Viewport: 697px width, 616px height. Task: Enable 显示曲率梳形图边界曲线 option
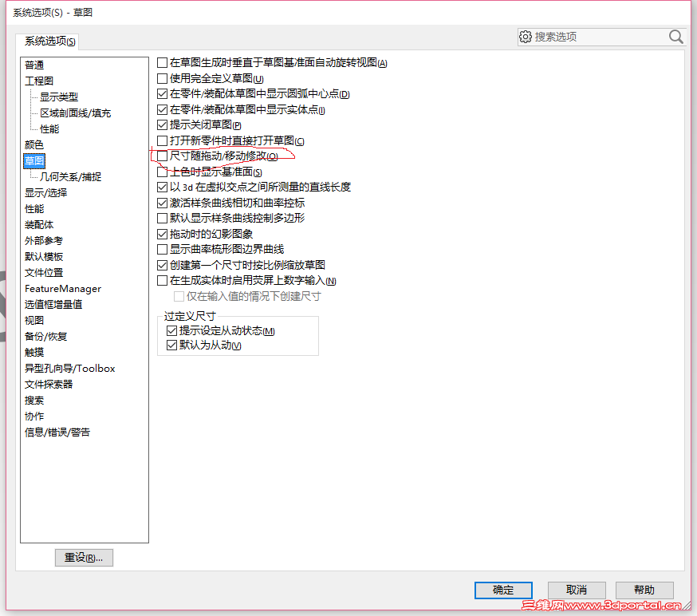click(162, 249)
